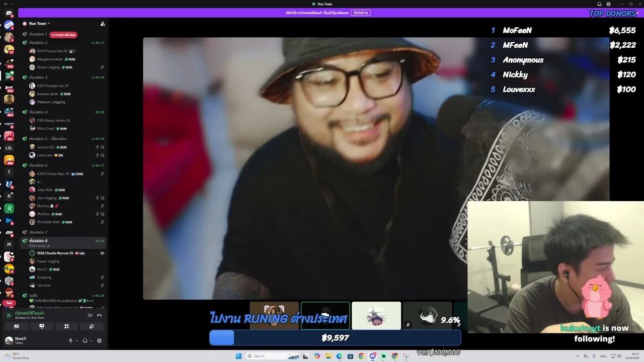Select the green-outlined active speaker thumbnail

point(325,316)
